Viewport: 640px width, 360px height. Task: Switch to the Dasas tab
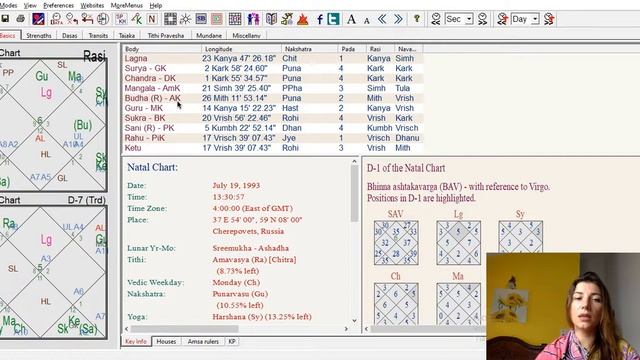[x=69, y=36]
